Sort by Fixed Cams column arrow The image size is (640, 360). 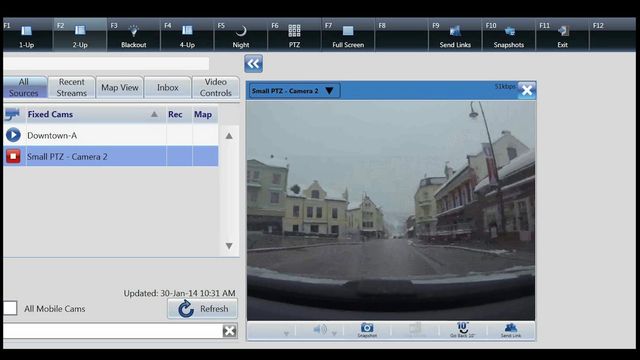click(154, 114)
